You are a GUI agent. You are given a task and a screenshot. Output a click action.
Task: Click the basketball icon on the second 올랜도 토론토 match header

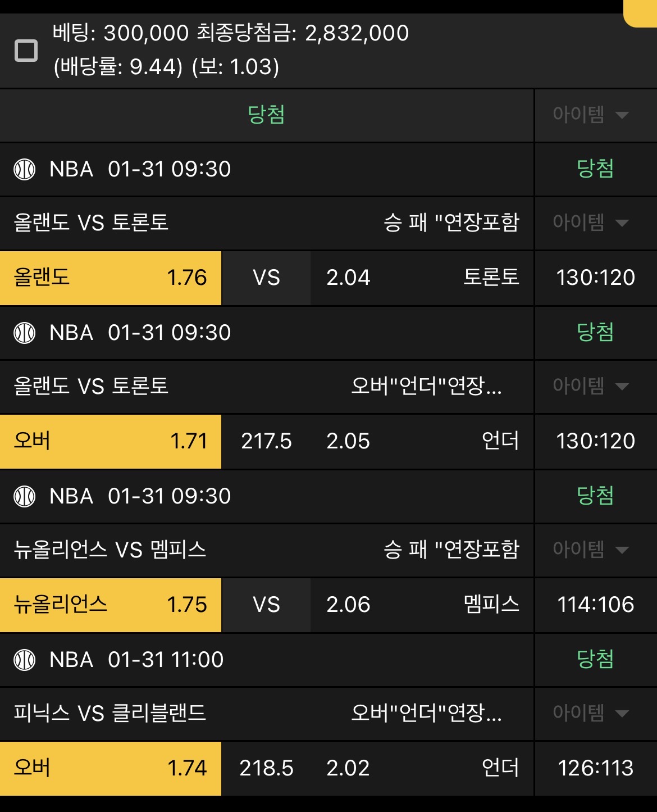point(24,333)
